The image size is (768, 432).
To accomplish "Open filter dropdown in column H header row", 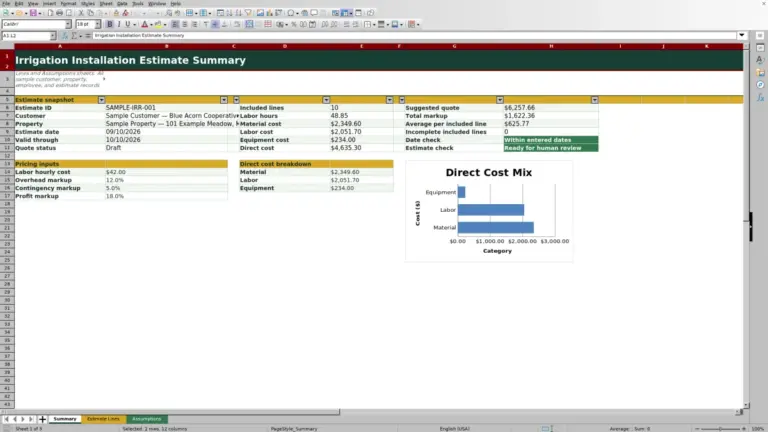I will coord(594,100).
